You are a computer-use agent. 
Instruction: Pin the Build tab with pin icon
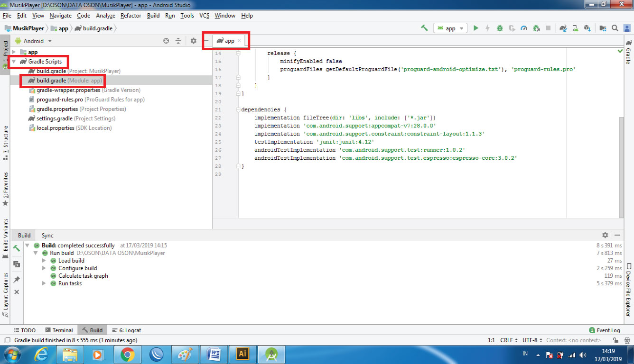pos(17,280)
